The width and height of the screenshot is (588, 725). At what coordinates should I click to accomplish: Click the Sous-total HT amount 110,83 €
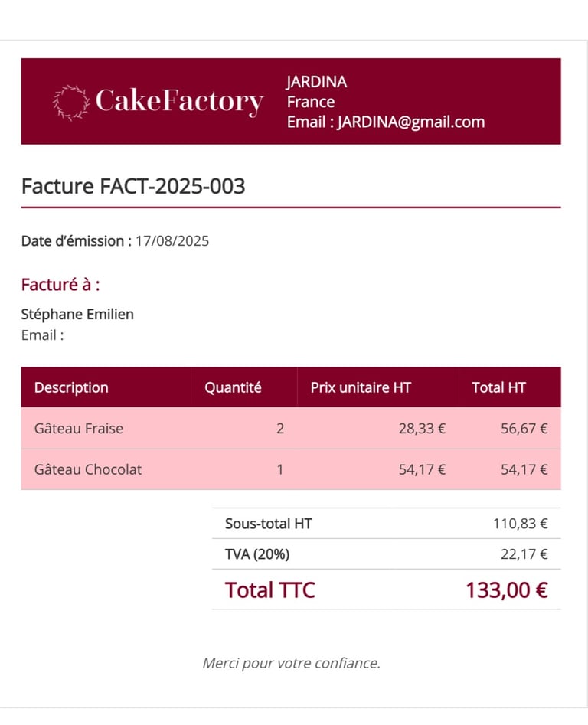[520, 524]
